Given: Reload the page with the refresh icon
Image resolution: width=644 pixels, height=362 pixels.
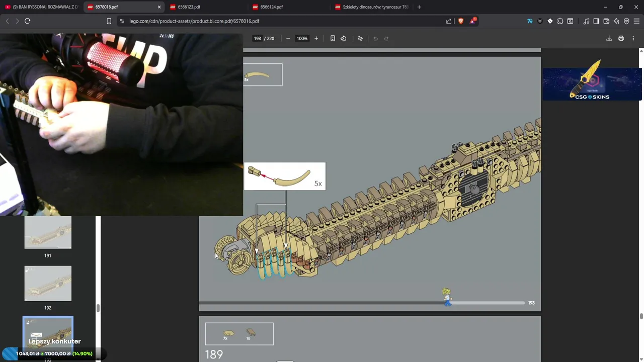Looking at the screenshot, I should 27,21.
